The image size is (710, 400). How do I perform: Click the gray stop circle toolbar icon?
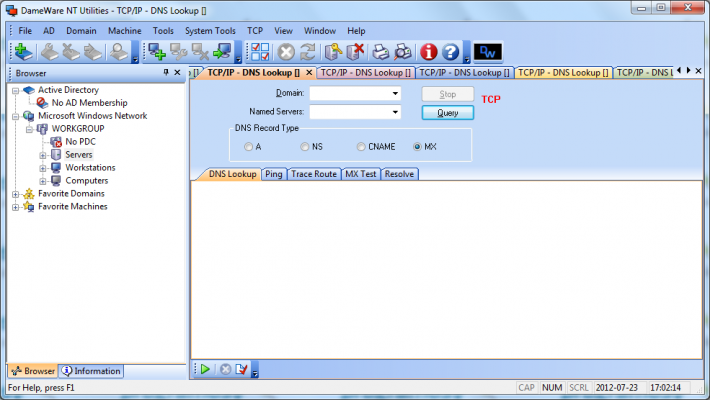pos(286,52)
